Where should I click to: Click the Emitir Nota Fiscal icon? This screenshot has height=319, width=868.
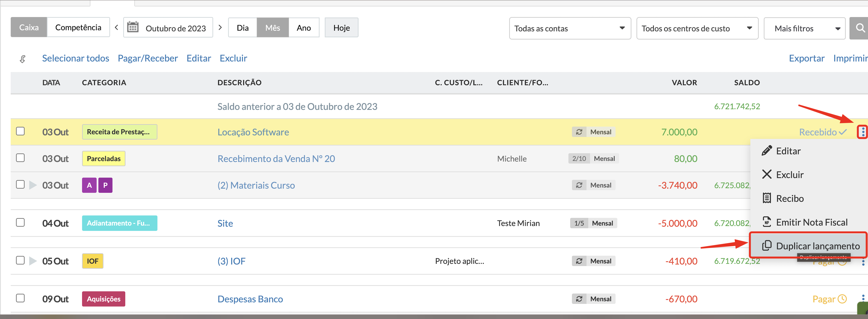tap(767, 222)
